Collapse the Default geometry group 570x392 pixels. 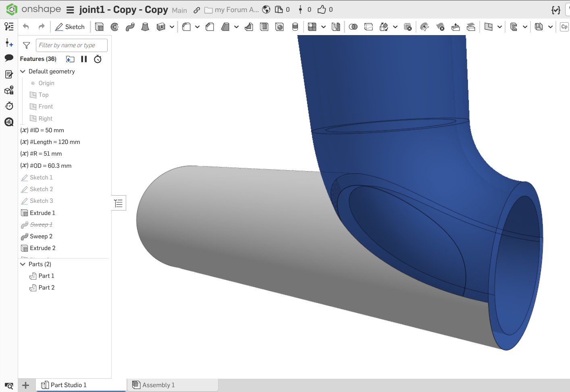coord(23,71)
